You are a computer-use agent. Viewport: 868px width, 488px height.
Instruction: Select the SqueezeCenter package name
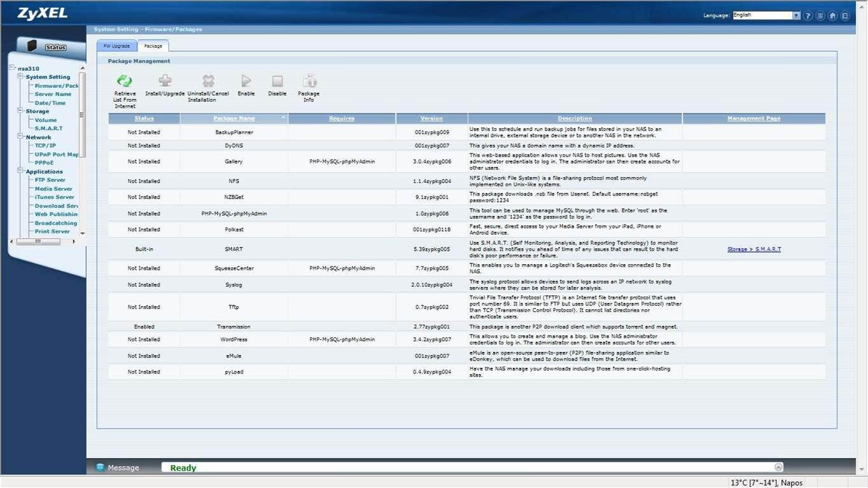click(234, 268)
